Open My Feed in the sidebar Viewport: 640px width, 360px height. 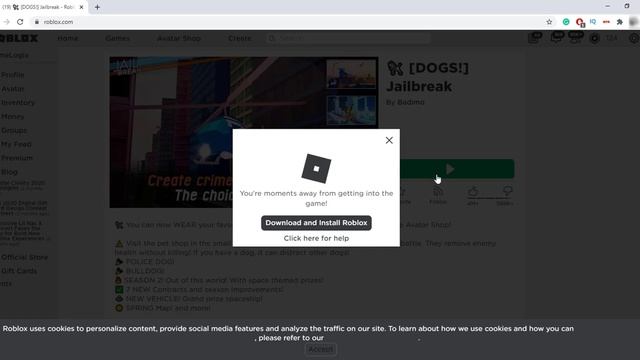point(16,144)
